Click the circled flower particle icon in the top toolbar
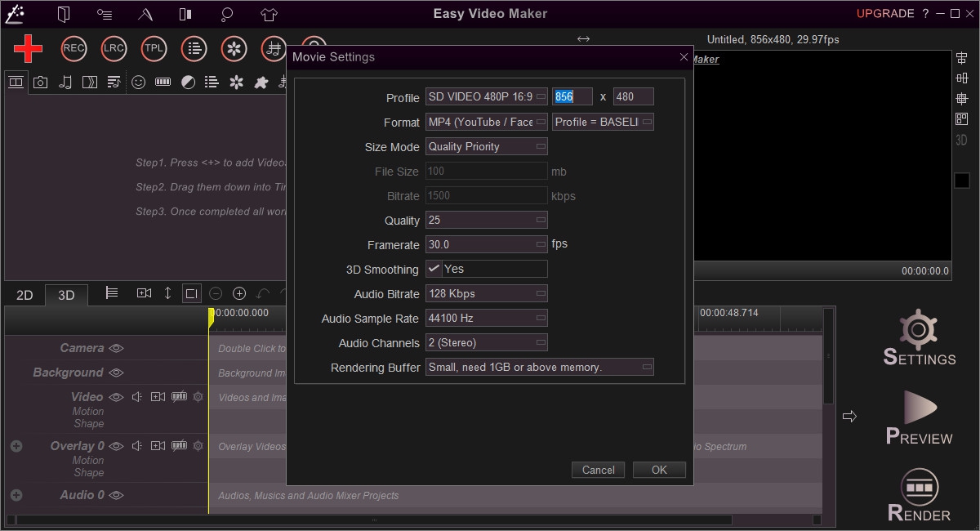This screenshot has height=531, width=980. point(234,48)
